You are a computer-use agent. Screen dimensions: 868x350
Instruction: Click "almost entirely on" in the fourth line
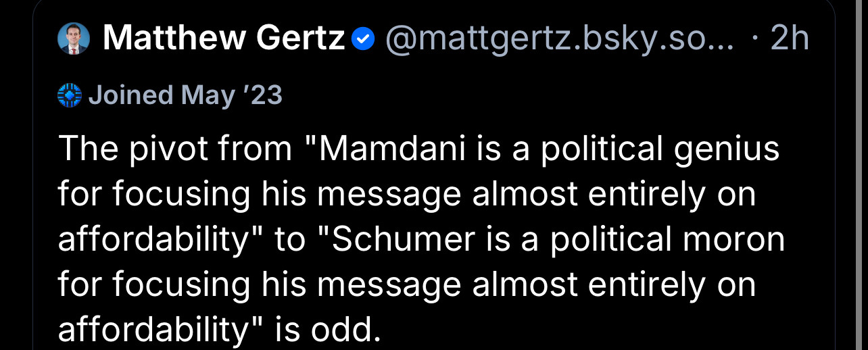click(613, 285)
